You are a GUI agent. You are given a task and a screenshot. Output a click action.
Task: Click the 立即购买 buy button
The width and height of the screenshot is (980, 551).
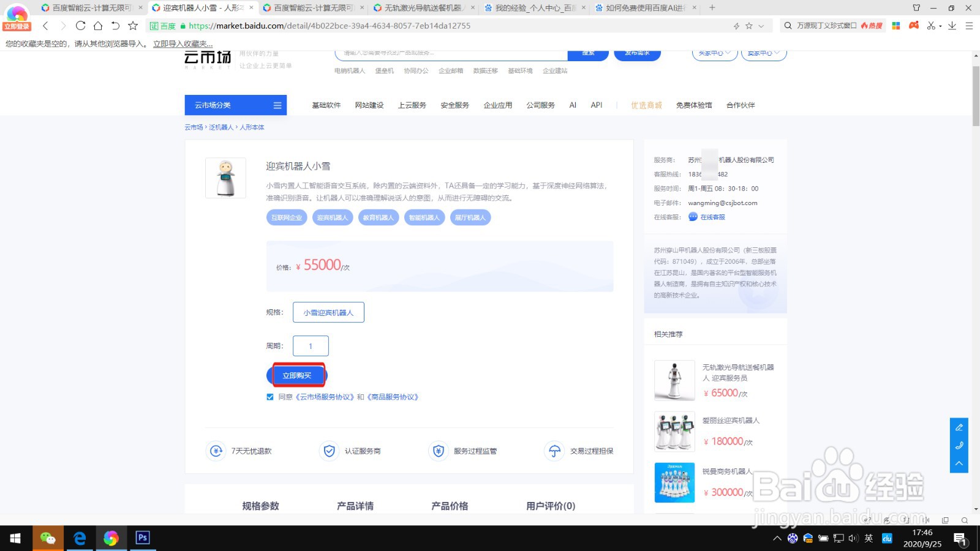[297, 375]
